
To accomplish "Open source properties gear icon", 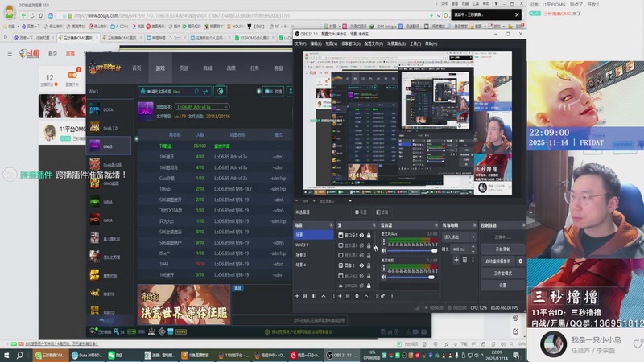I will tap(357, 296).
